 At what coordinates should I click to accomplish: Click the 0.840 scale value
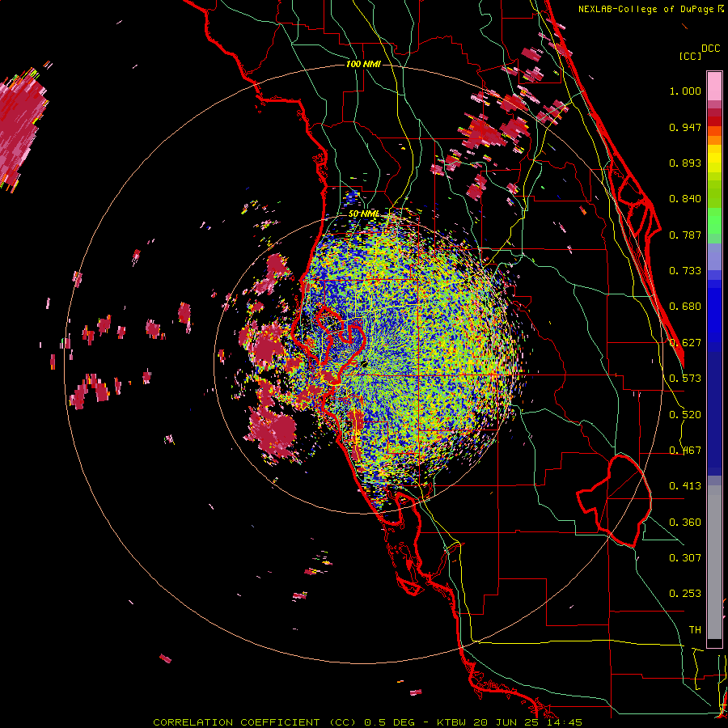(x=685, y=199)
